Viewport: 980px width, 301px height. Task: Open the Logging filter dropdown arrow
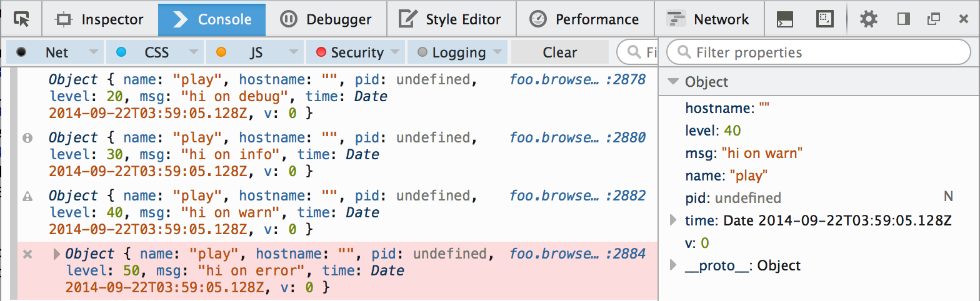pyautogui.click(x=497, y=52)
